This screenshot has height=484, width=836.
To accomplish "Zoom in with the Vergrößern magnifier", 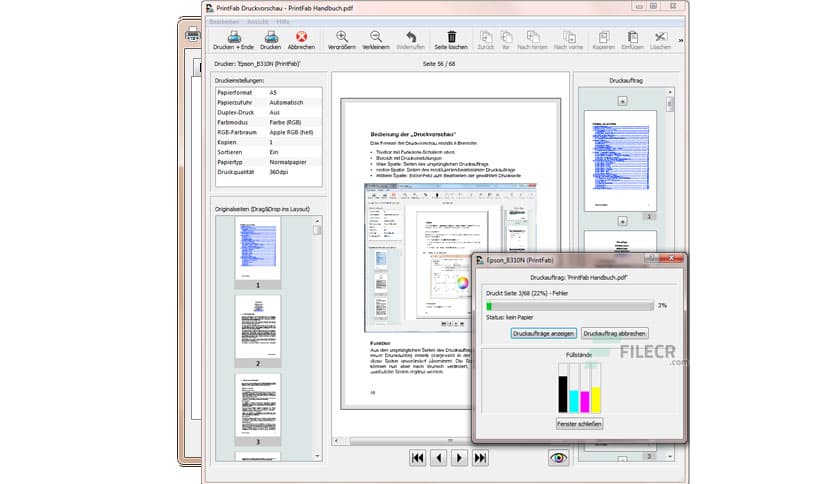I will (341, 38).
